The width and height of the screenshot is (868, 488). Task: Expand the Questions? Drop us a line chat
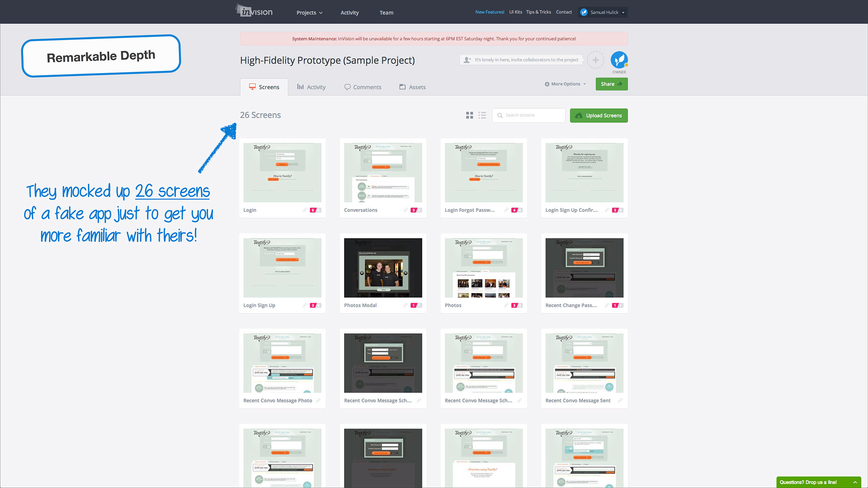[819, 482]
